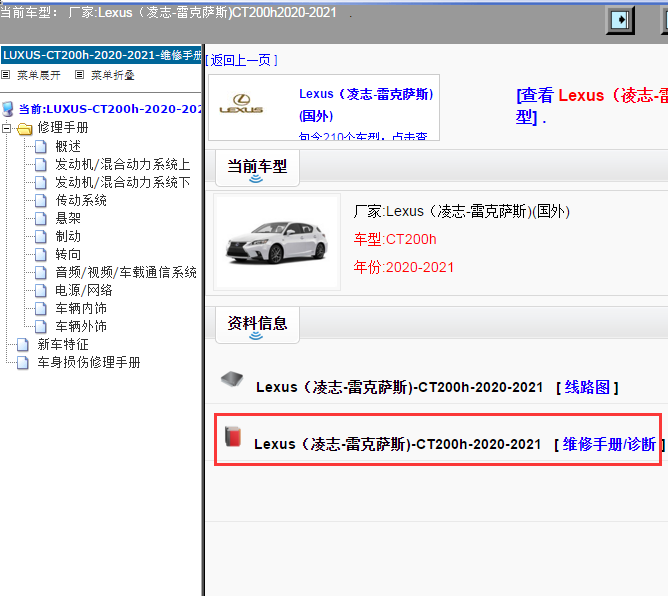
Task: Collapse all menus with 菜单折叠
Action: (112, 75)
